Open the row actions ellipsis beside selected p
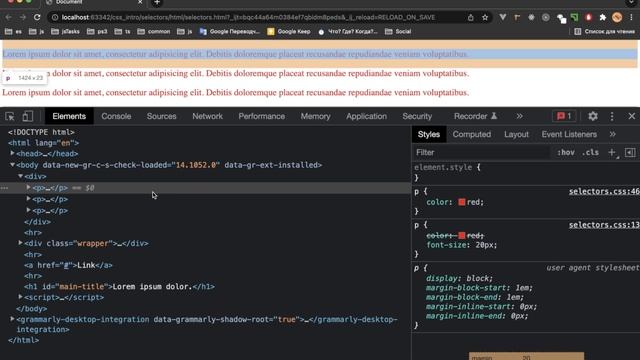640x360 pixels. click(x=4, y=188)
